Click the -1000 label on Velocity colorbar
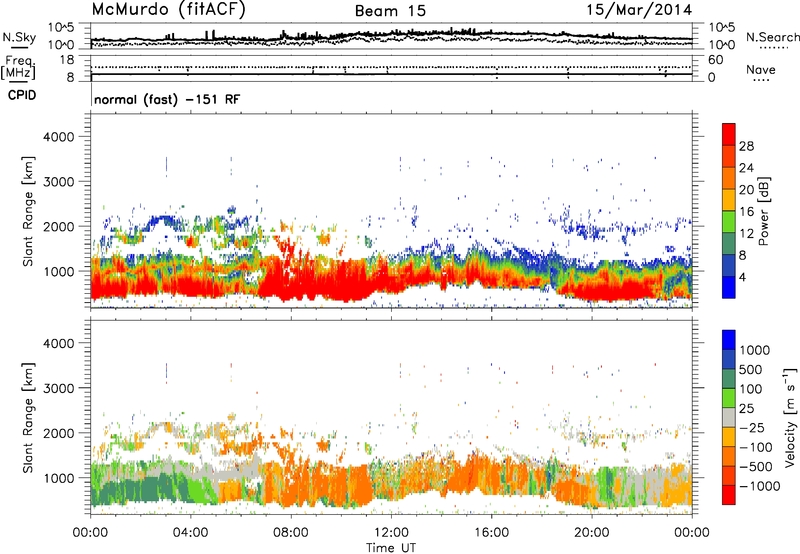 (x=759, y=486)
